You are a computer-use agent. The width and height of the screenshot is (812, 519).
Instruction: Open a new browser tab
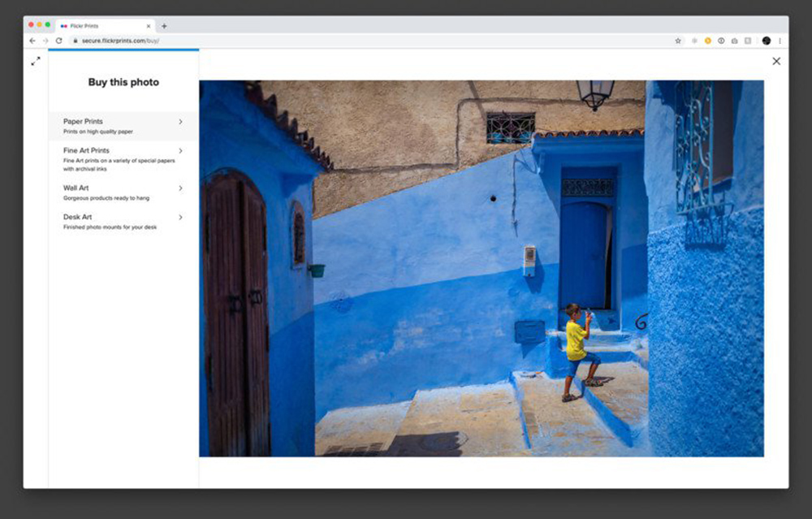point(164,26)
